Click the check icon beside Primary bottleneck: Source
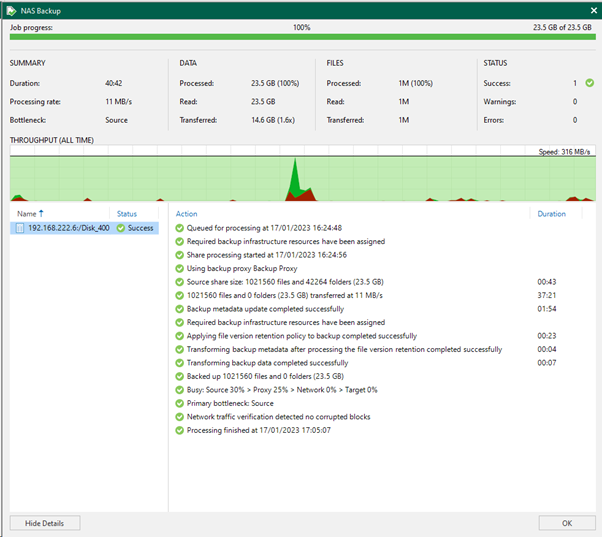This screenshot has height=537, width=602. click(x=179, y=403)
